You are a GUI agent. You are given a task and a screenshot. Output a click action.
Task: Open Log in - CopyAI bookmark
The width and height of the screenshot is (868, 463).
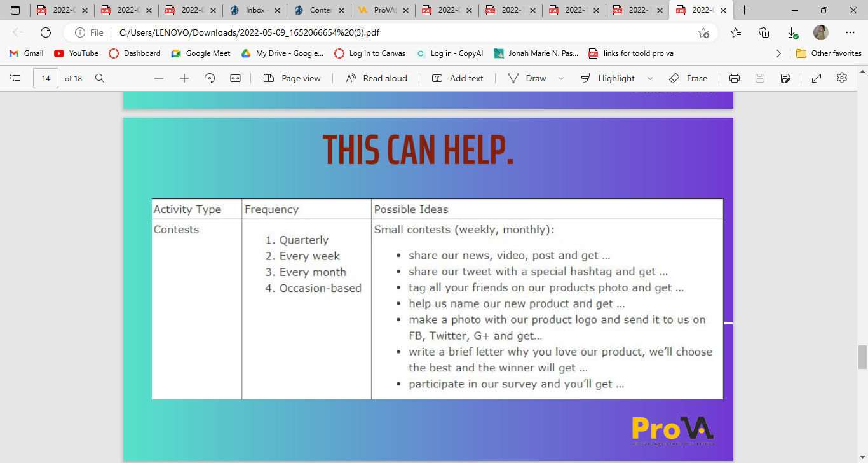click(x=450, y=53)
